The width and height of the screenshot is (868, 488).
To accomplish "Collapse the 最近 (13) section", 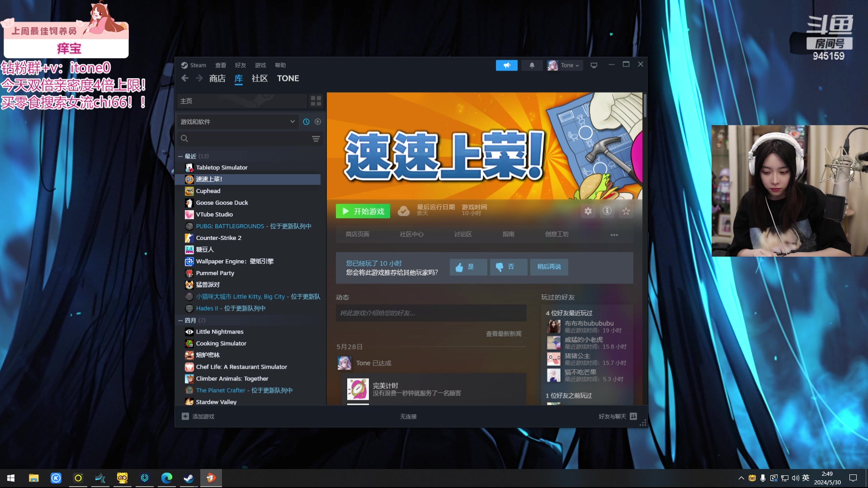I will (181, 156).
